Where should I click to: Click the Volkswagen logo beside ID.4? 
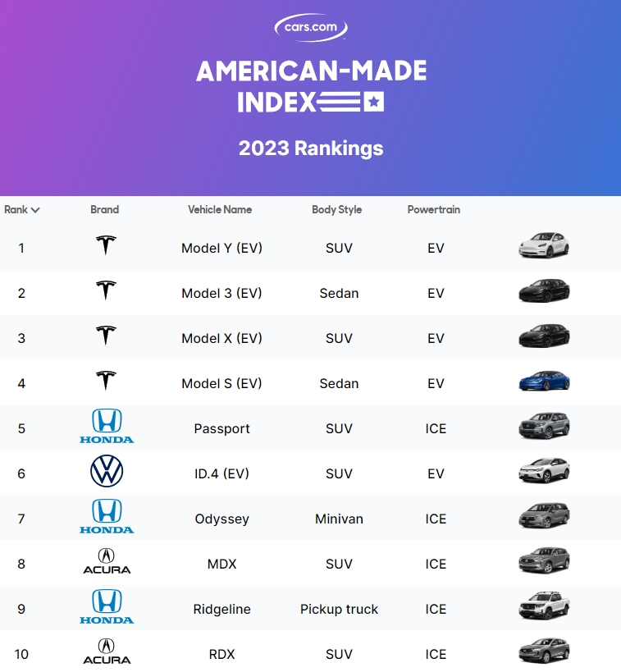pos(107,471)
